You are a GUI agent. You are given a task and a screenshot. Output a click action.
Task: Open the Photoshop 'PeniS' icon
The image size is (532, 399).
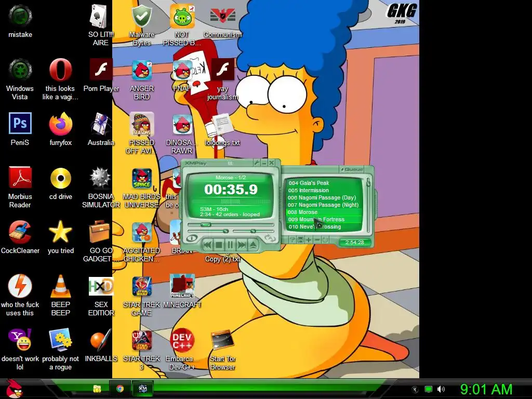coord(20,129)
